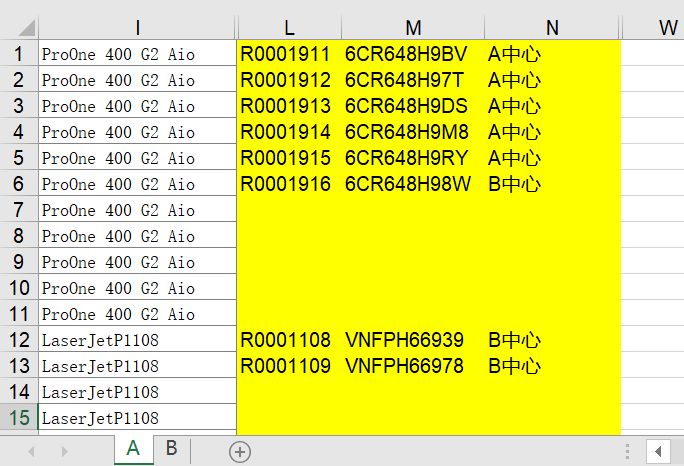Image resolution: width=684 pixels, height=466 pixels.
Task: Select row 9 header
Action: pyautogui.click(x=19, y=261)
